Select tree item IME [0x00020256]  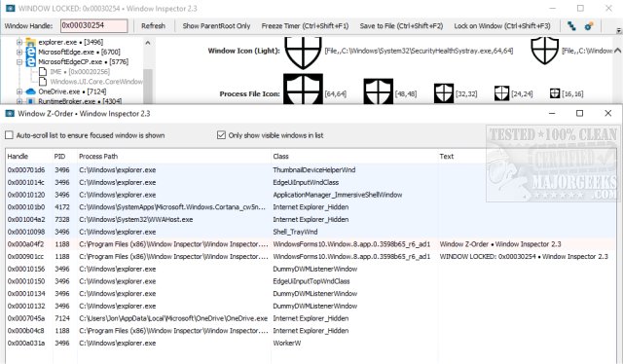80,71
